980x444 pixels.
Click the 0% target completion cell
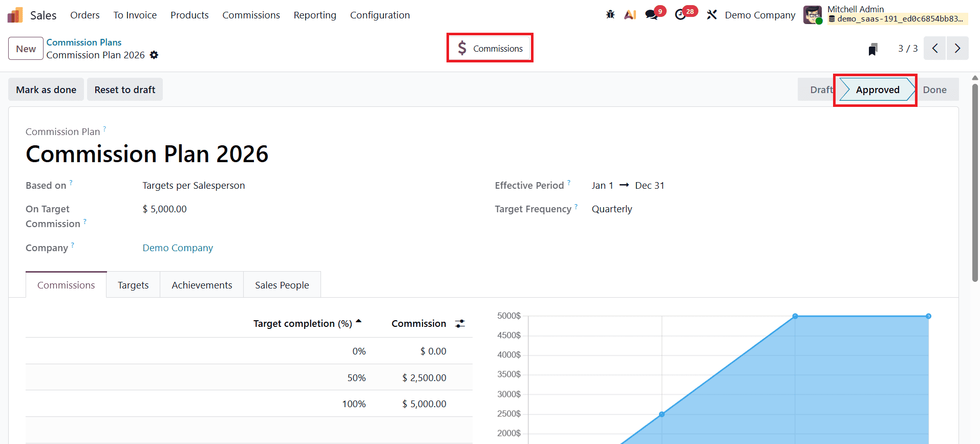click(x=359, y=351)
